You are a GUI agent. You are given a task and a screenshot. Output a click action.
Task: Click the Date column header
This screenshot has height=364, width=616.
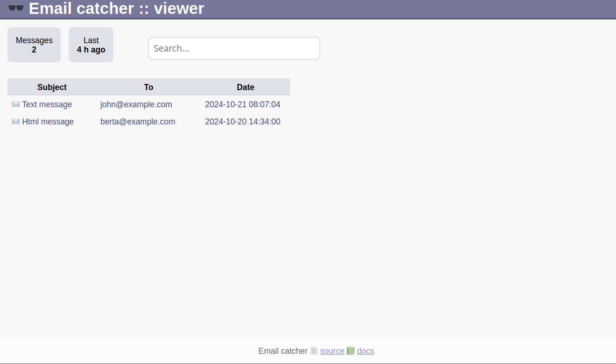(246, 87)
